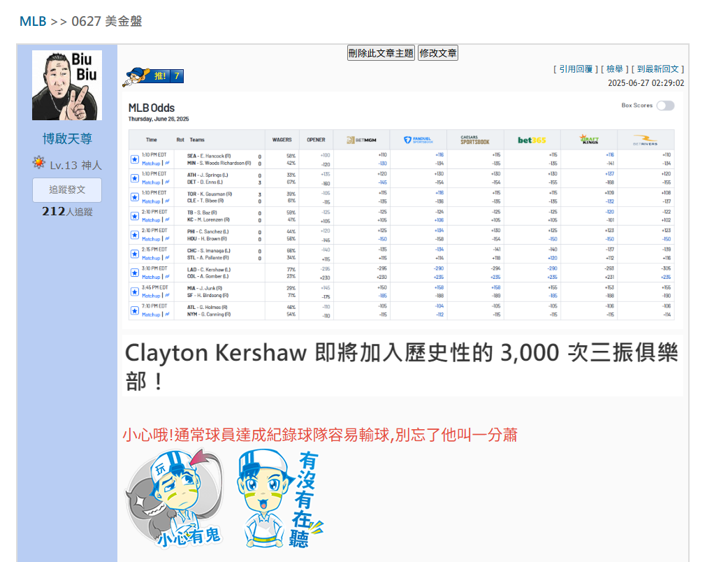The image size is (728, 562).
Task: Click the Caesars Sportsbook logo
Action: pos(475,140)
